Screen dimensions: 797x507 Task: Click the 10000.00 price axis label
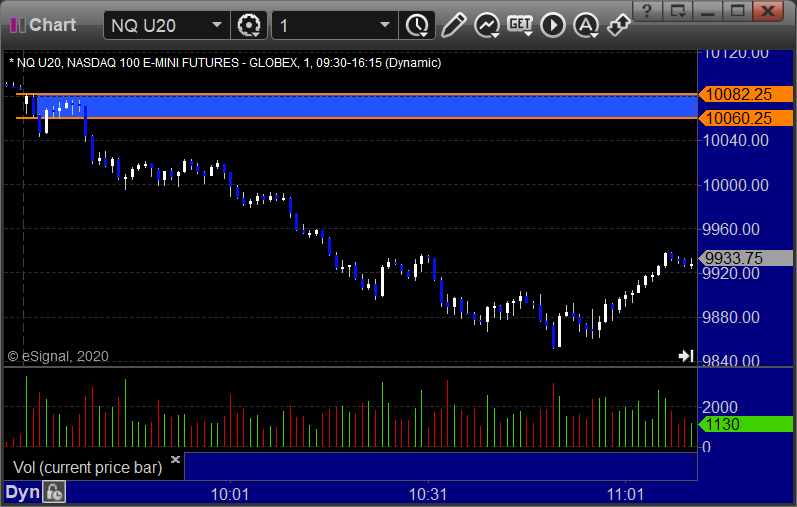click(735, 185)
